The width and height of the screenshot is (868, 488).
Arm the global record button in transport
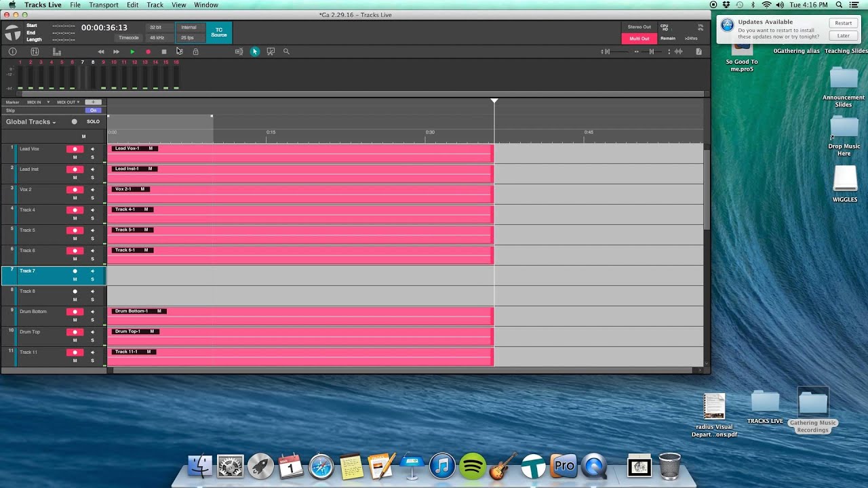tap(148, 52)
